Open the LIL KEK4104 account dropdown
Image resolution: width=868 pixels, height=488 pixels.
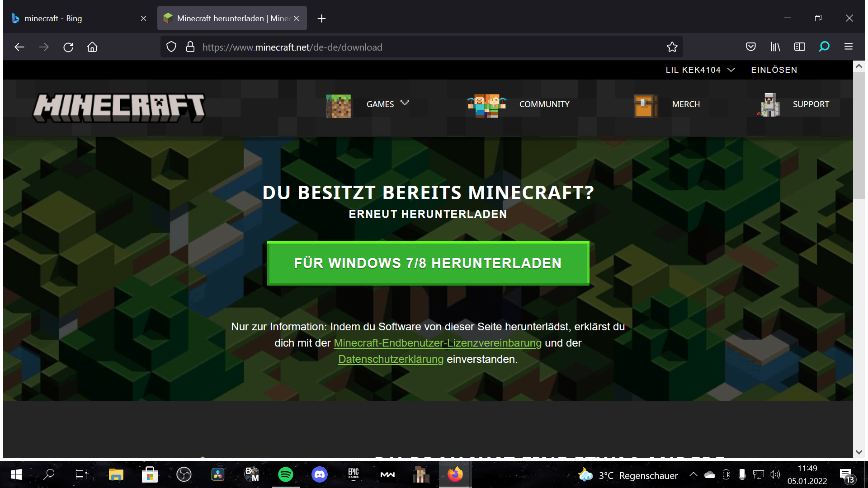point(698,70)
